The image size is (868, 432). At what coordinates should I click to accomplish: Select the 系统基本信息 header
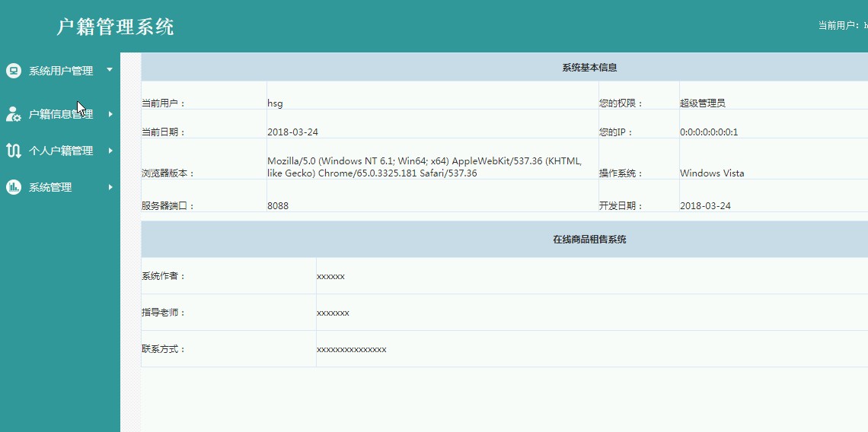coord(589,68)
